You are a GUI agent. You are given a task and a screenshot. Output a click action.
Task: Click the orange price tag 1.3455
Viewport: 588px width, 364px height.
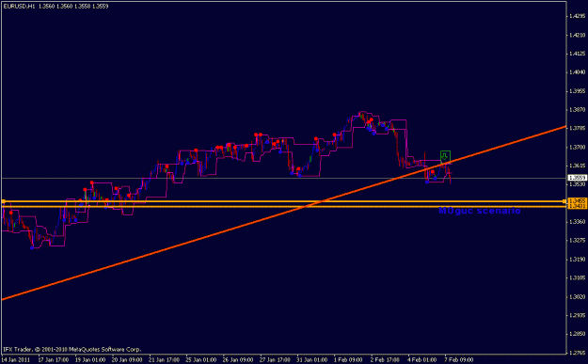click(x=577, y=201)
